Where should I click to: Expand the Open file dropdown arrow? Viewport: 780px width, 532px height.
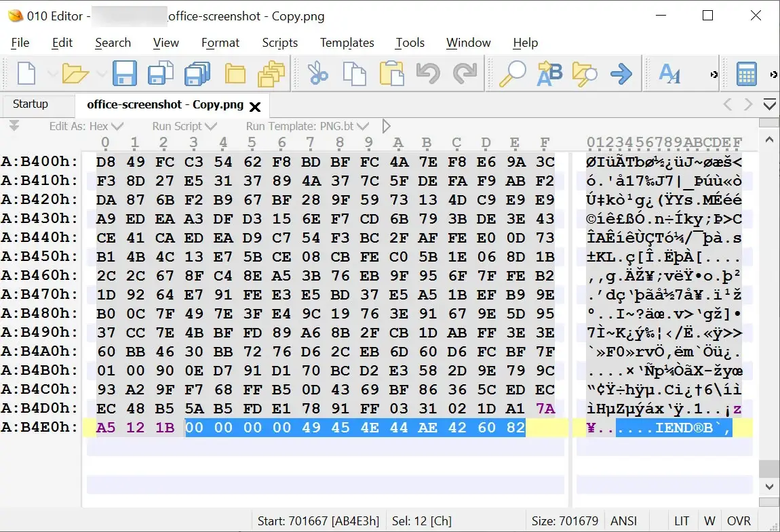102,74
